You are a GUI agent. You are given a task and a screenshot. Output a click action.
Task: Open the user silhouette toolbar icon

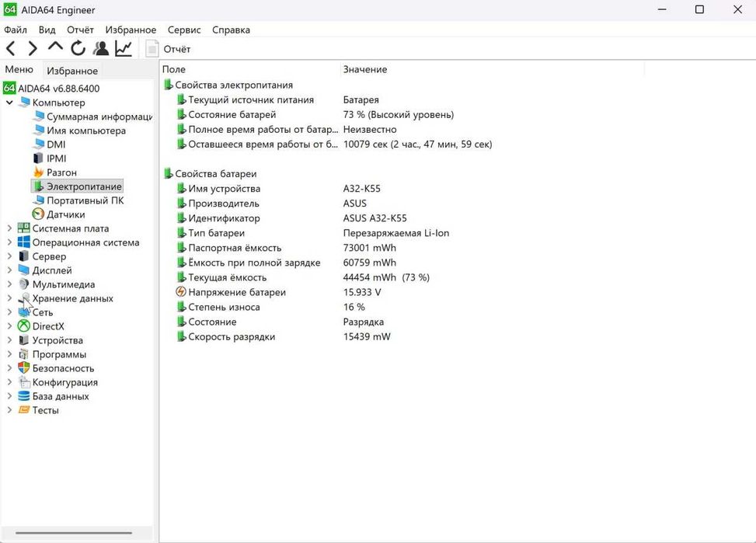pyautogui.click(x=101, y=48)
